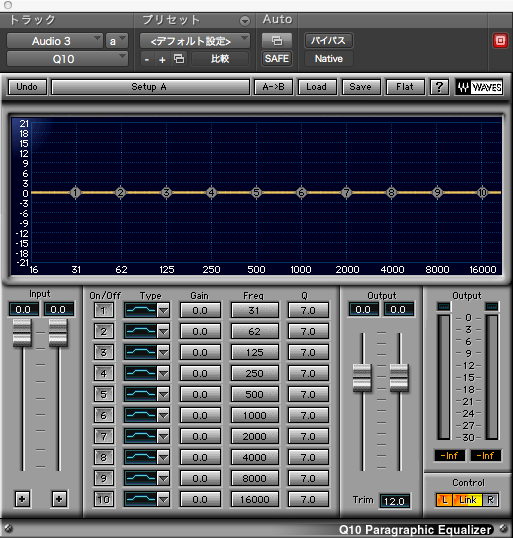Click the Waves logo icon

[480, 87]
